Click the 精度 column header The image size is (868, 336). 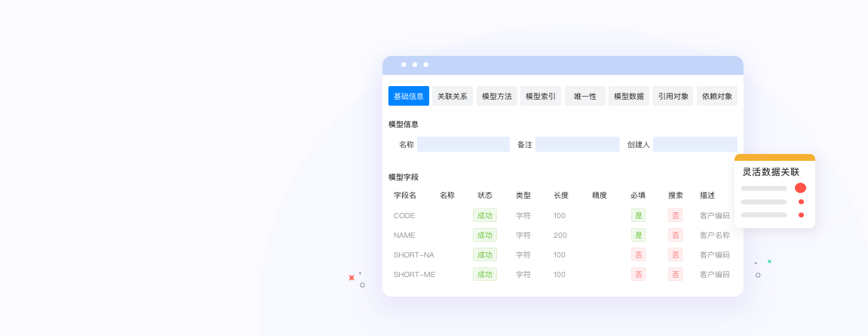pyautogui.click(x=600, y=195)
